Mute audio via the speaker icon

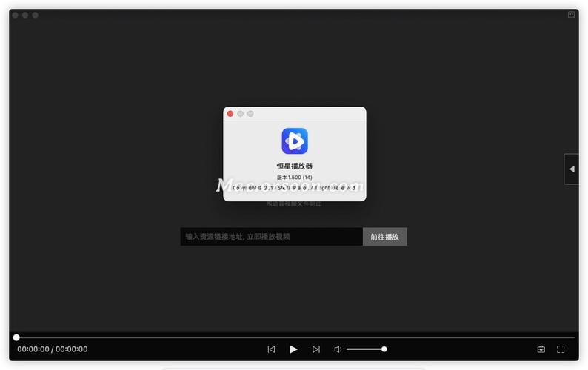338,349
